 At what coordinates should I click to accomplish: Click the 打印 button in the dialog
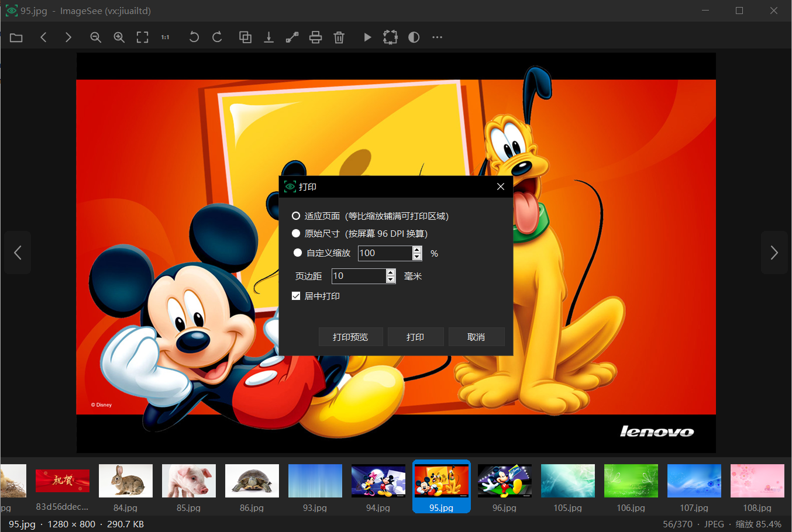click(x=415, y=337)
